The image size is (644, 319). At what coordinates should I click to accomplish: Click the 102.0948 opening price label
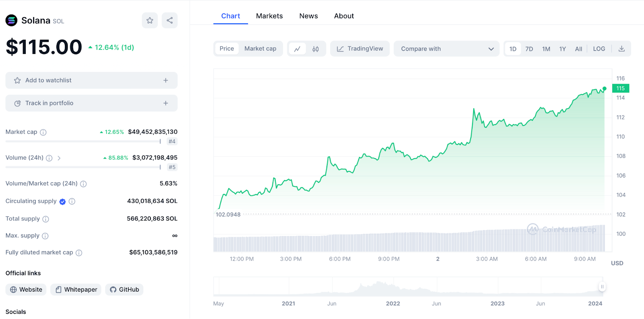[x=228, y=215]
